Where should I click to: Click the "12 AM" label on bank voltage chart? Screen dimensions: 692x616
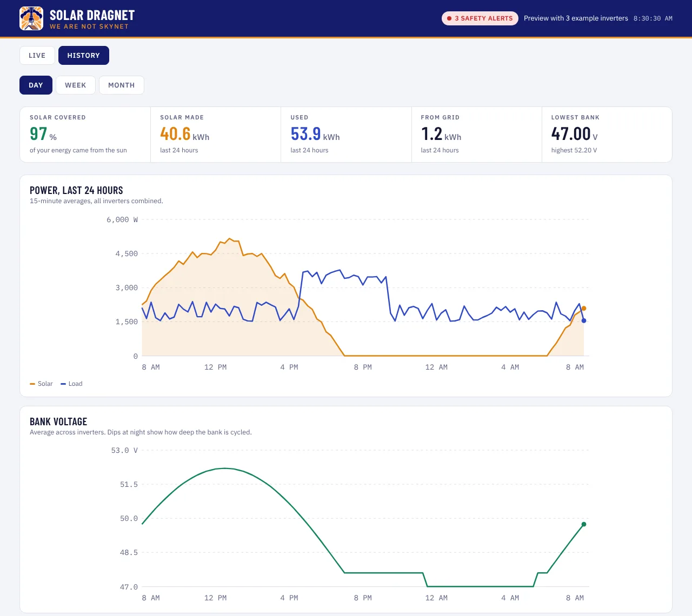pos(436,598)
